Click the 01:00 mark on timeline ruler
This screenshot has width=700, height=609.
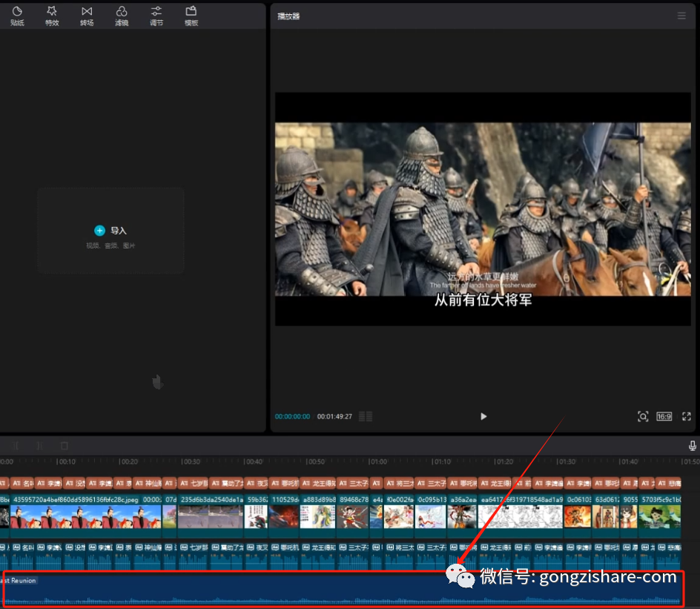379,461
